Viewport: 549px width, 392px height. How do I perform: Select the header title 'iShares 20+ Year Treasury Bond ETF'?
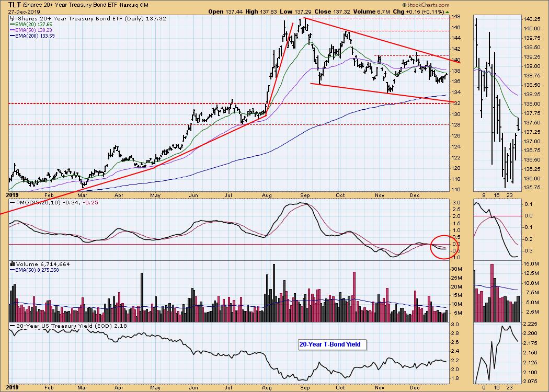pos(71,5)
